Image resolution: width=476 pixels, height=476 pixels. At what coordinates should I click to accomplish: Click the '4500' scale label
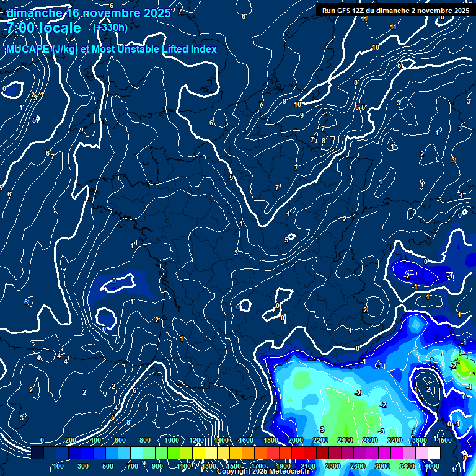tap(444, 440)
